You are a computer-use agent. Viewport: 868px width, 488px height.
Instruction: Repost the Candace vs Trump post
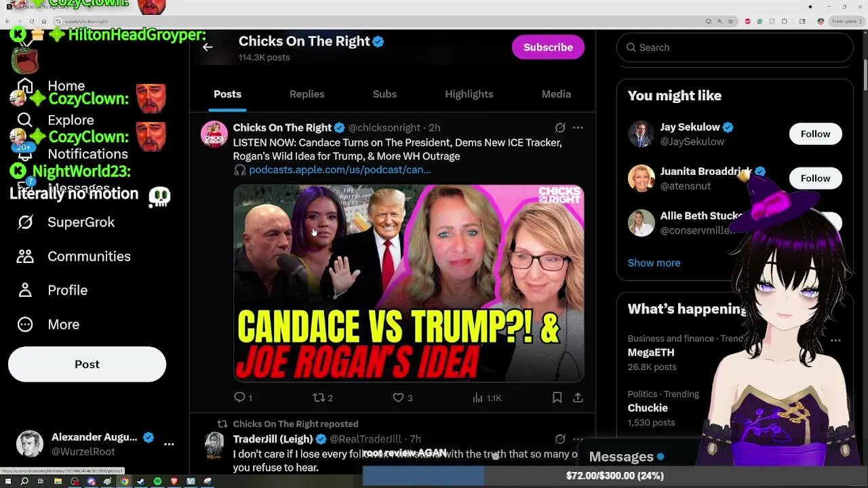click(x=322, y=398)
